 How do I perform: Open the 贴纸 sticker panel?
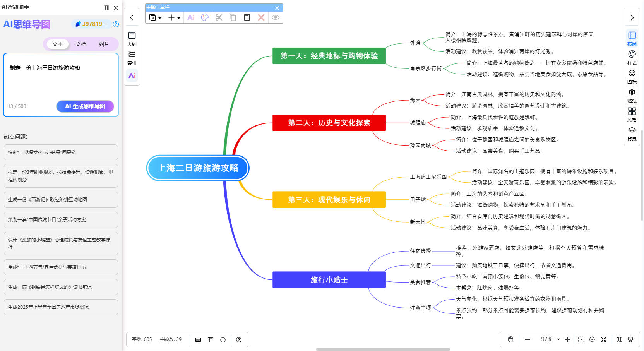coord(632,95)
